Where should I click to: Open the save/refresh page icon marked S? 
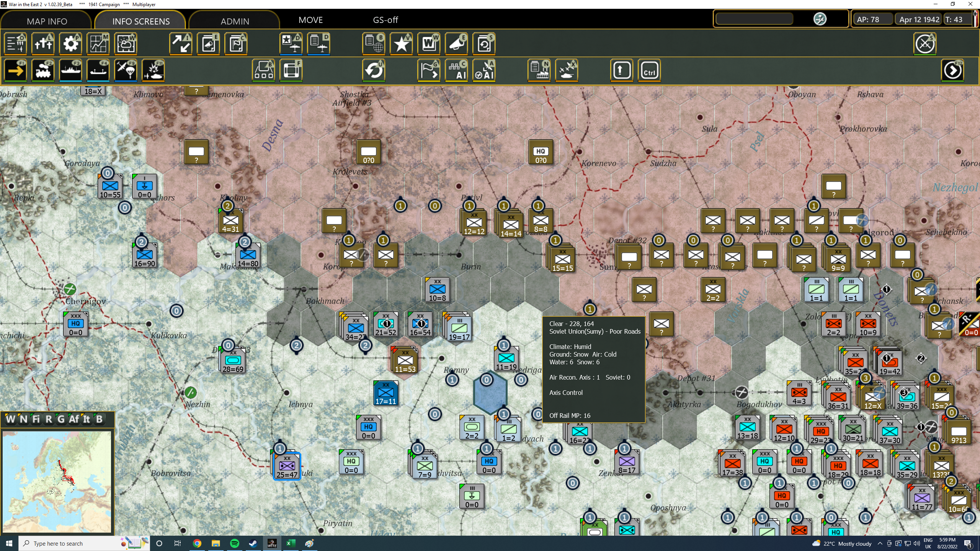point(484,44)
